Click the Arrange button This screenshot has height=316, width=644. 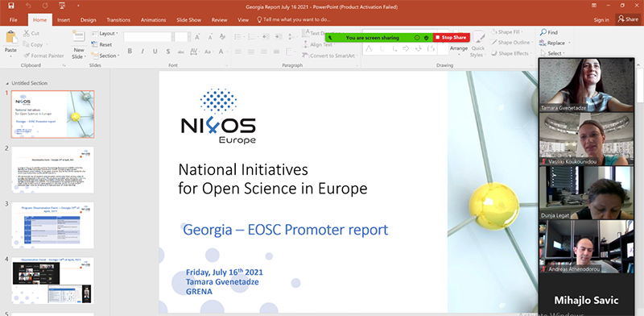click(459, 48)
